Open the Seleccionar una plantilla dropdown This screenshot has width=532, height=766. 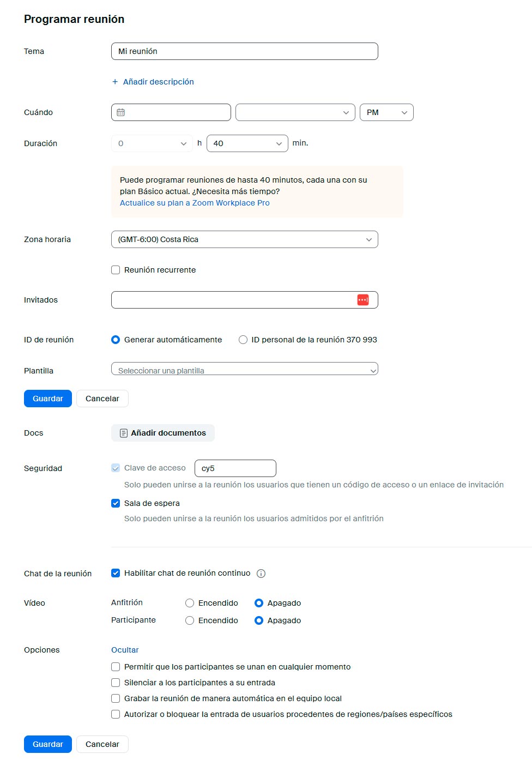click(x=244, y=370)
